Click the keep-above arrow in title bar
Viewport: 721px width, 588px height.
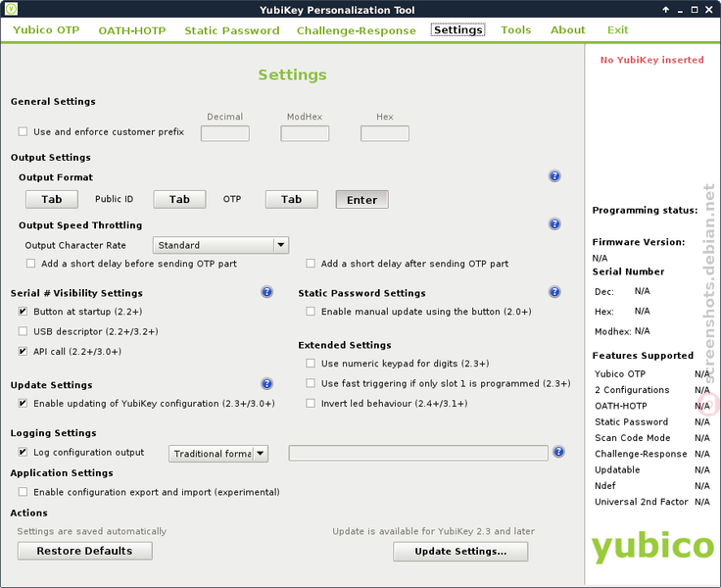coord(665,10)
